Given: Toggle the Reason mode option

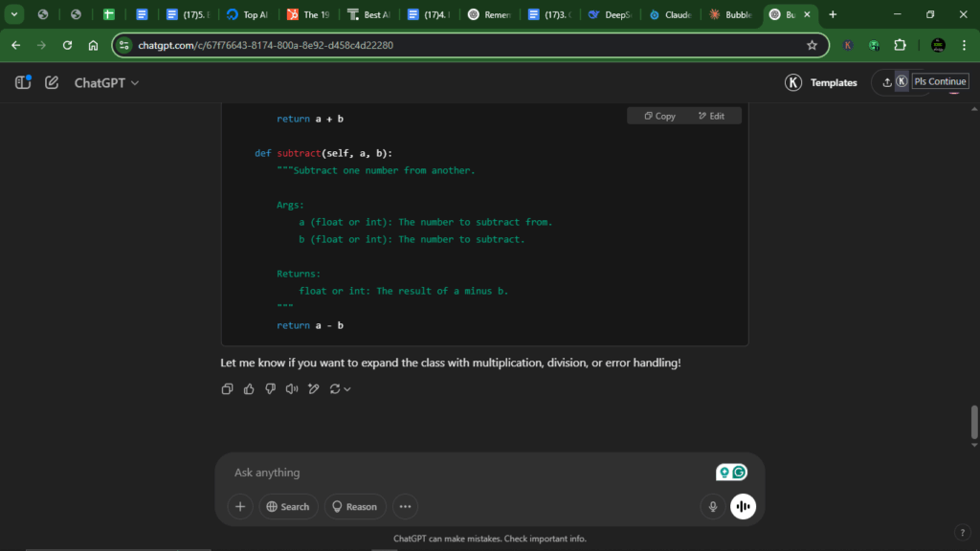Looking at the screenshot, I should click(x=355, y=506).
